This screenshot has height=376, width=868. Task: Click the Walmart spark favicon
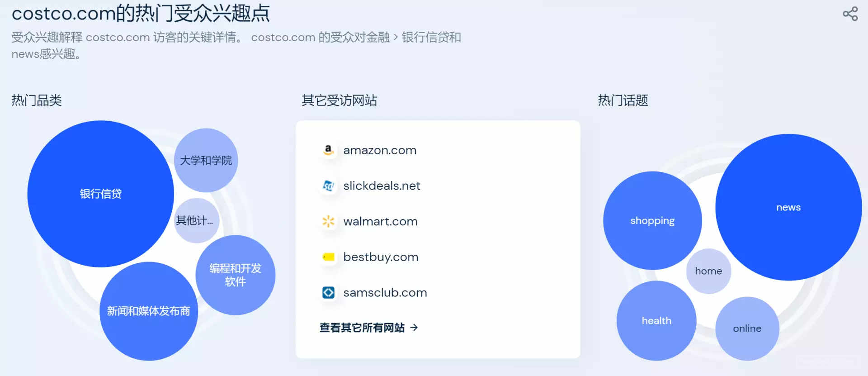(x=329, y=221)
